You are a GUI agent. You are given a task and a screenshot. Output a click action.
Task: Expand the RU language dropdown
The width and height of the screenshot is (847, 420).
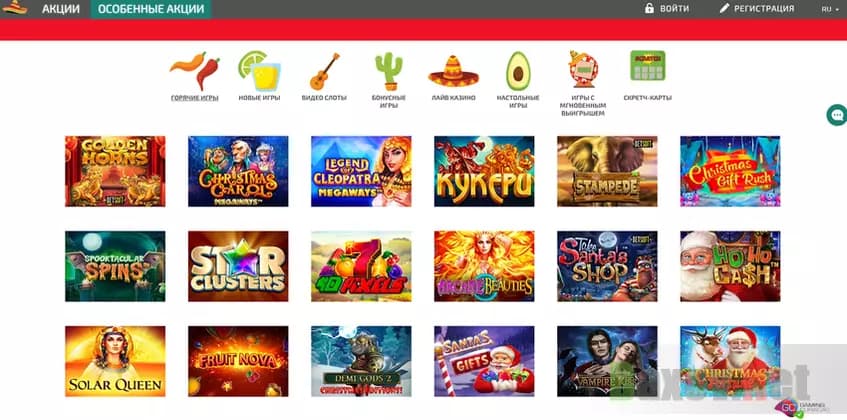(830, 9)
